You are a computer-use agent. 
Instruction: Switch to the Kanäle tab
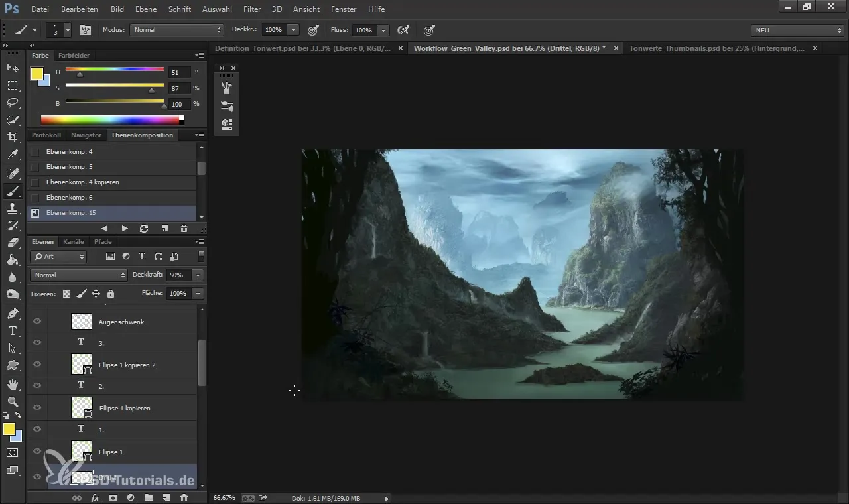(73, 242)
